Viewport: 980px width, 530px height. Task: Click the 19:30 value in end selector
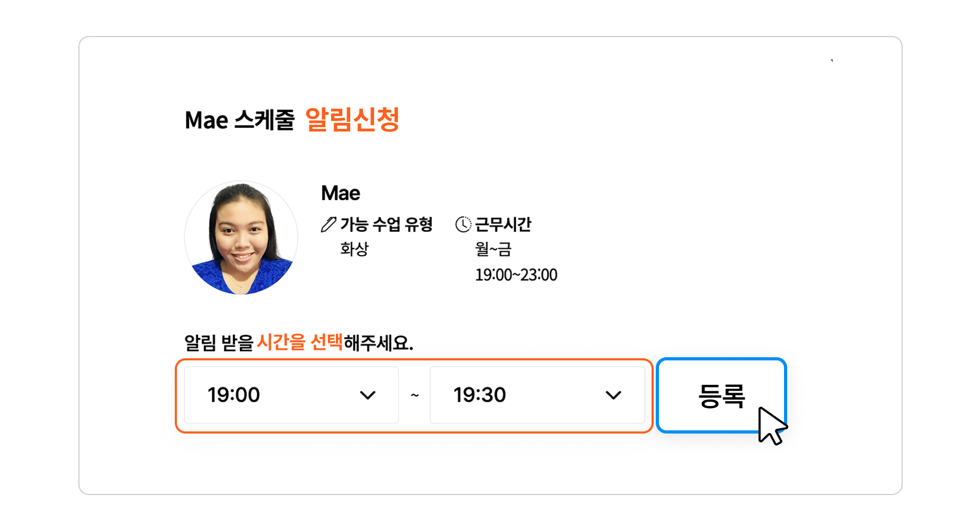(479, 395)
